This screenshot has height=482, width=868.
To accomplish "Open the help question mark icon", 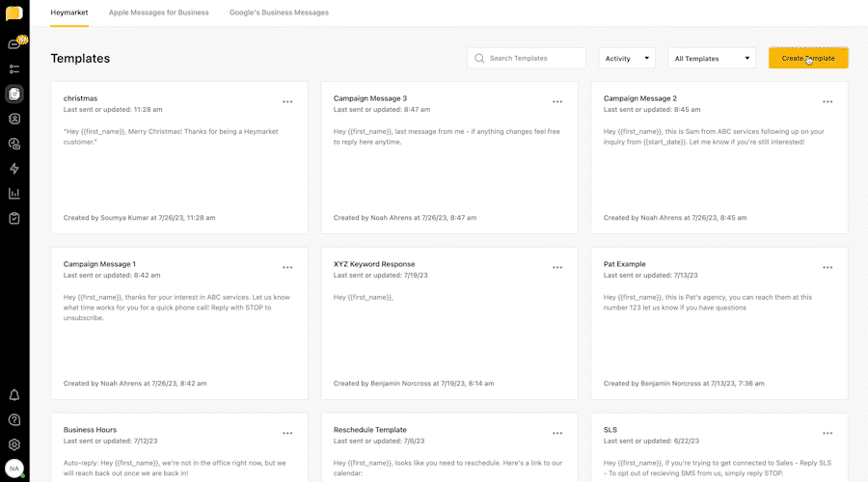I will 14,420.
